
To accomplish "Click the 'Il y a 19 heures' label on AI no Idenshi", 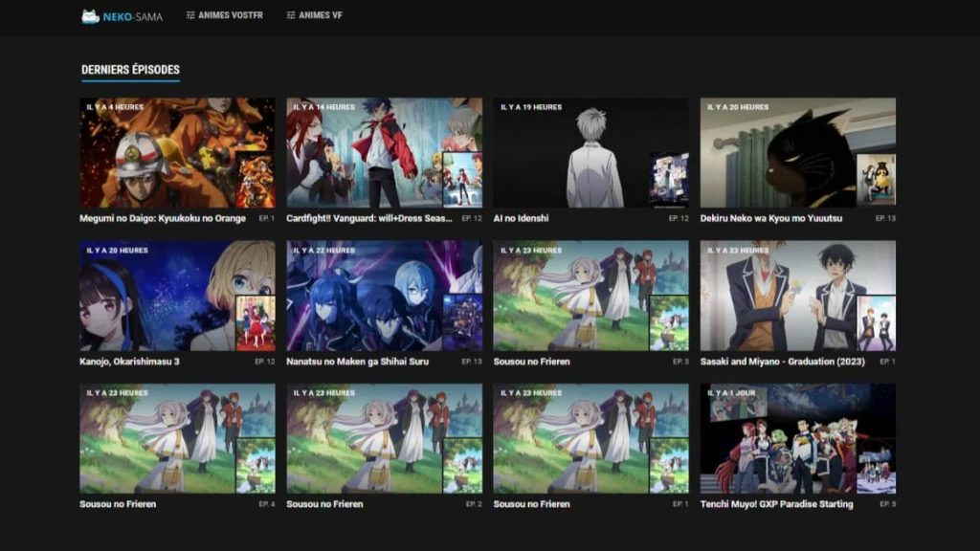I will (x=530, y=107).
